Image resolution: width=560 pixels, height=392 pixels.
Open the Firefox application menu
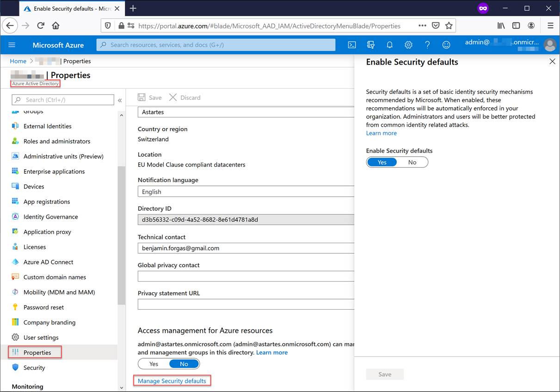click(550, 25)
